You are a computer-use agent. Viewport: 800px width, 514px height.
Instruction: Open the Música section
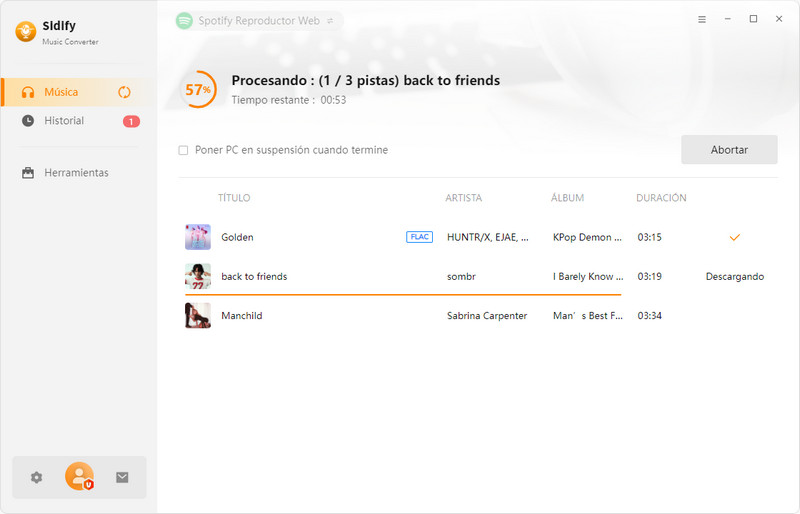pyautogui.click(x=78, y=92)
